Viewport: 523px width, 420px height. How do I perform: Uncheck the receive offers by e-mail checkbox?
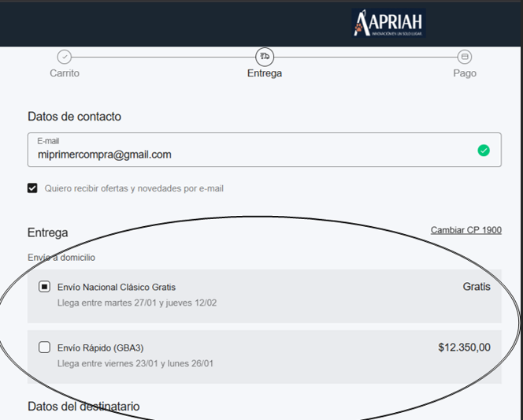tap(32, 188)
